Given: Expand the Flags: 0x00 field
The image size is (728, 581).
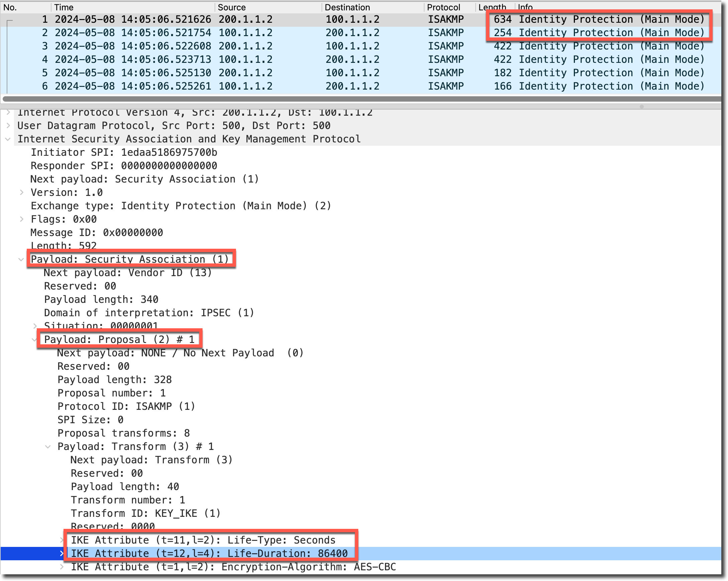Looking at the screenshot, I should pyautogui.click(x=22, y=219).
